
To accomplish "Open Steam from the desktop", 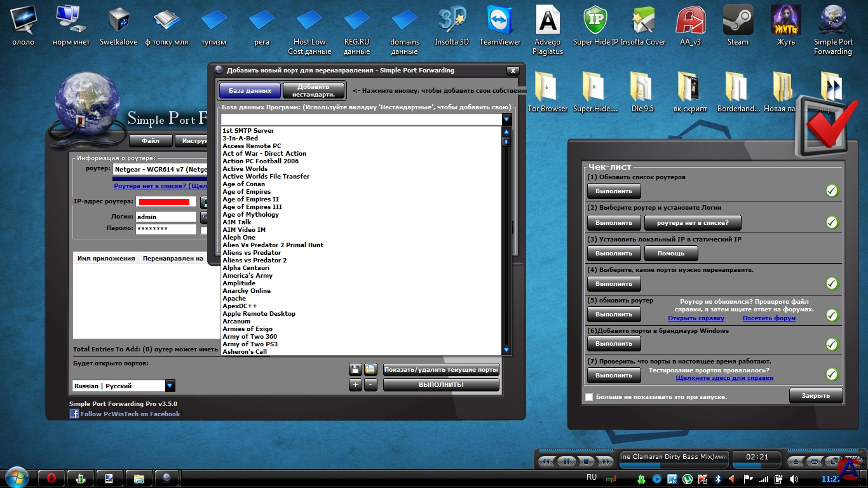I will (738, 25).
